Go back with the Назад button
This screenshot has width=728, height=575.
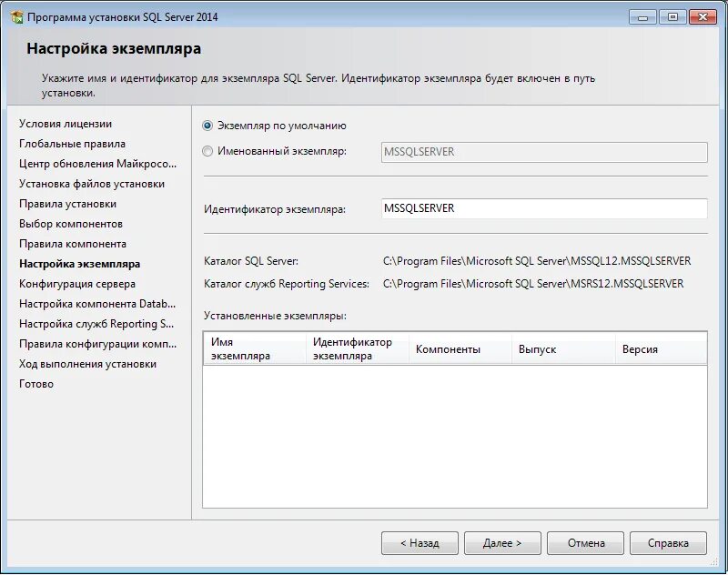pos(420,543)
